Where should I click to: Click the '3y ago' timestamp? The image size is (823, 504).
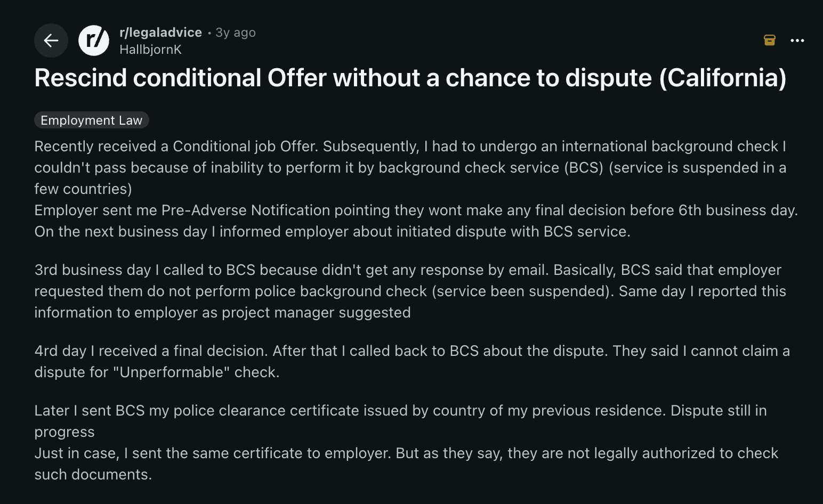(236, 32)
